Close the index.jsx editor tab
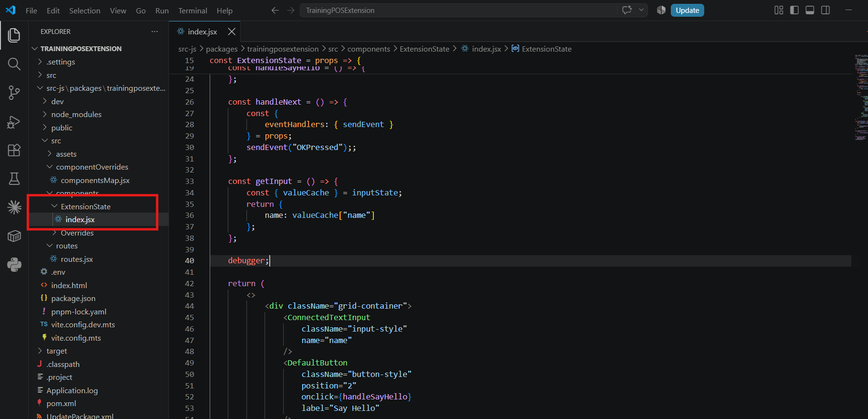 coord(232,32)
